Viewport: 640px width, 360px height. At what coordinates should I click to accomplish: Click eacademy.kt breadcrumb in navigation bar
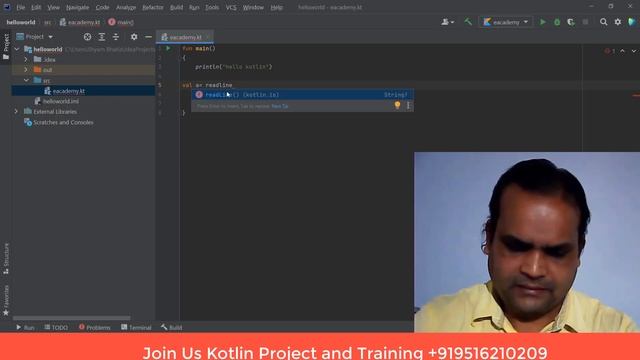pos(80,22)
